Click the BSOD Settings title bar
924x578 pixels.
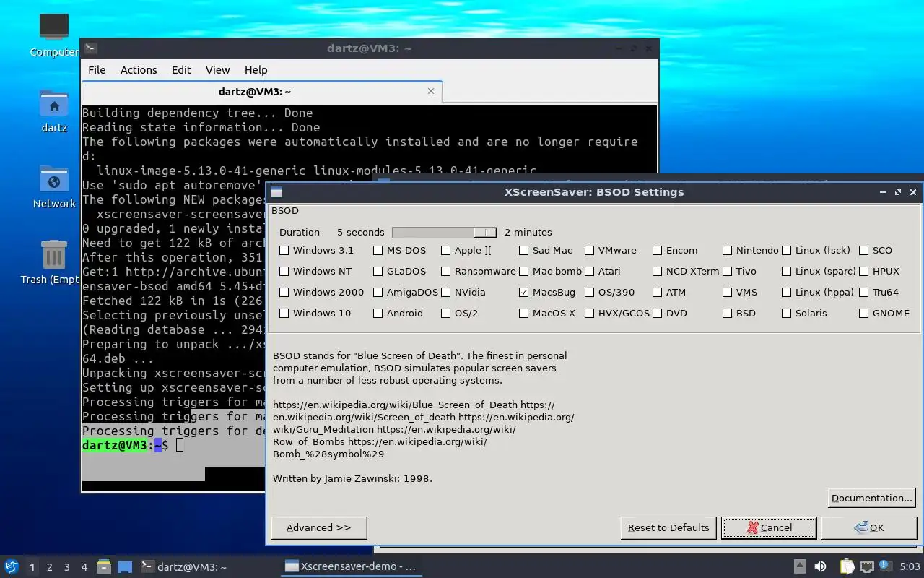593,192
